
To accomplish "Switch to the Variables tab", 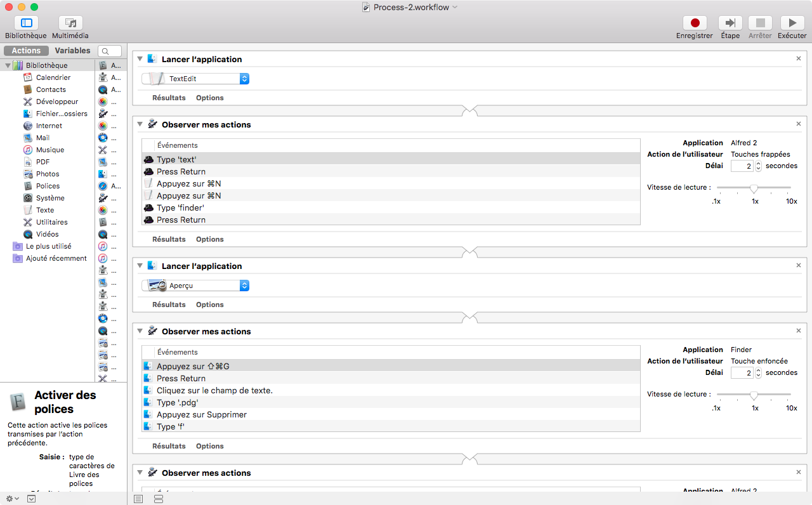I will [x=72, y=51].
